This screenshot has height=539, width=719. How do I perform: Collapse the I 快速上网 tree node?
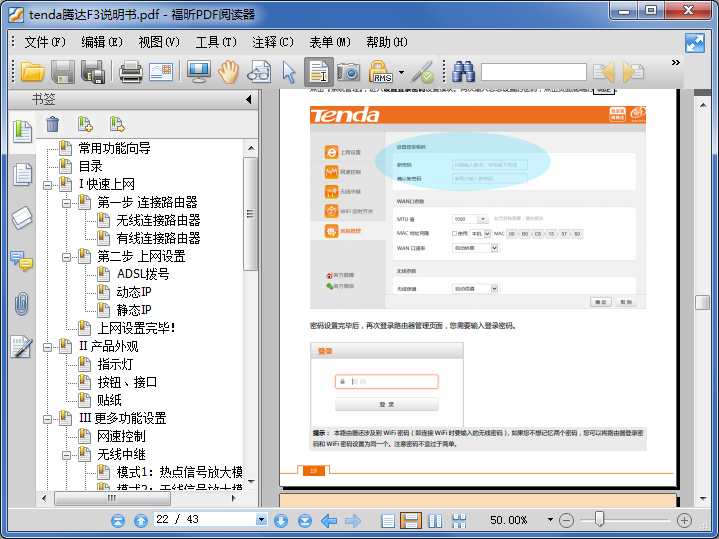click(x=48, y=185)
